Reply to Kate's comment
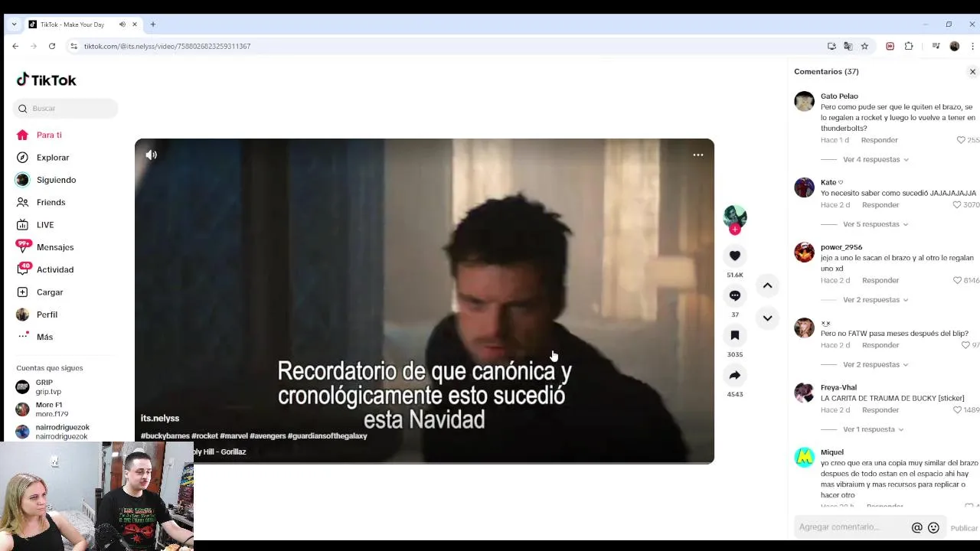The width and height of the screenshot is (980, 551). (880, 205)
